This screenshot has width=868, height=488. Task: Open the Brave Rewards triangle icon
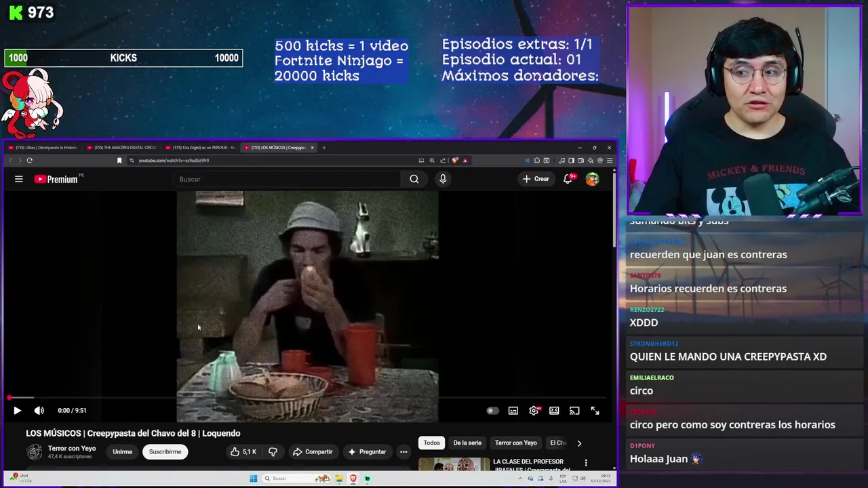465,161
